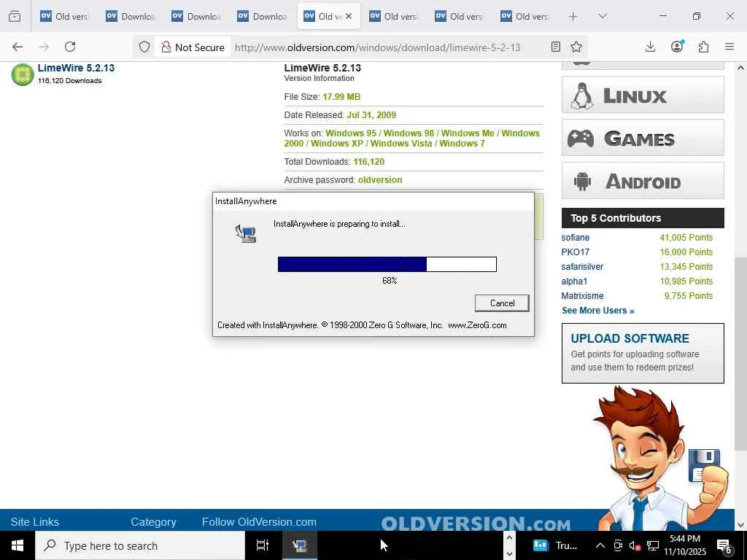
Task: Click the Site Links footer heading
Action: tap(35, 522)
